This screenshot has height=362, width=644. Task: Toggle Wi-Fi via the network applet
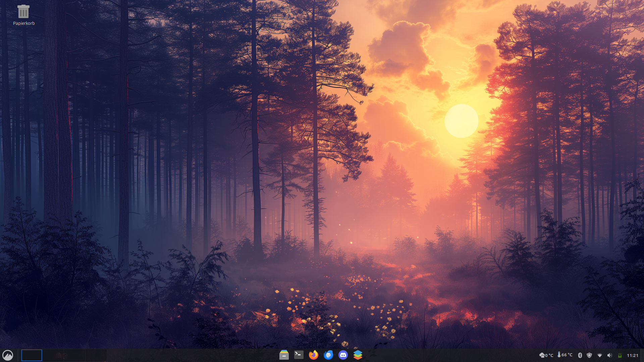(x=599, y=355)
